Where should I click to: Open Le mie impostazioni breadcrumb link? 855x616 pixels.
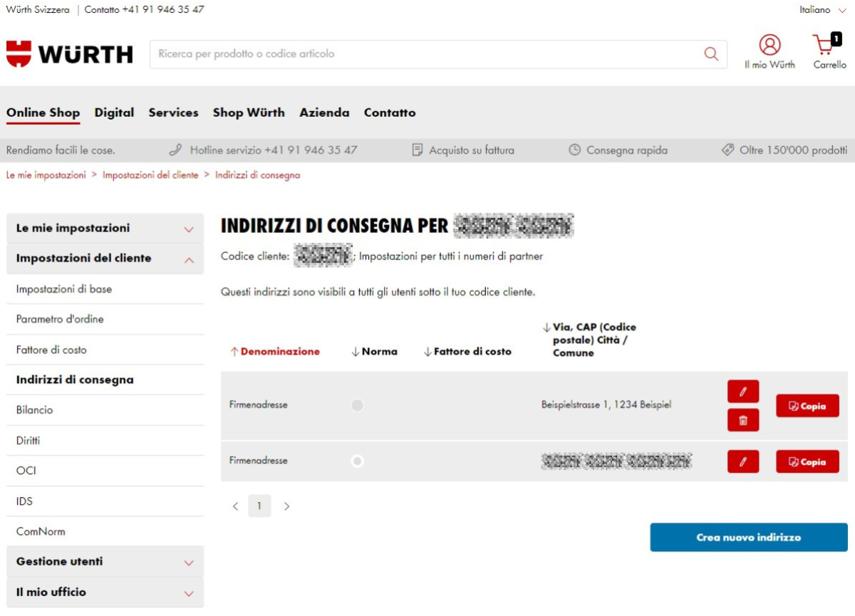(x=46, y=175)
